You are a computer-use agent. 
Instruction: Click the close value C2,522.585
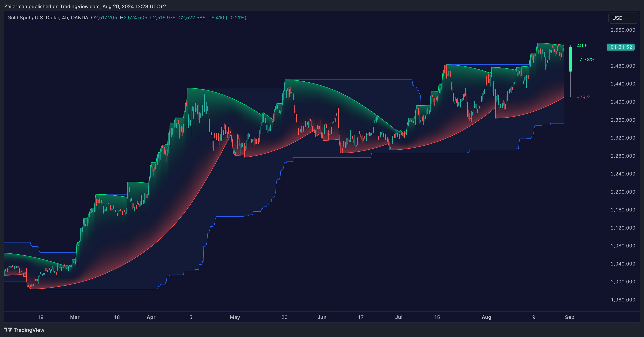click(x=192, y=17)
